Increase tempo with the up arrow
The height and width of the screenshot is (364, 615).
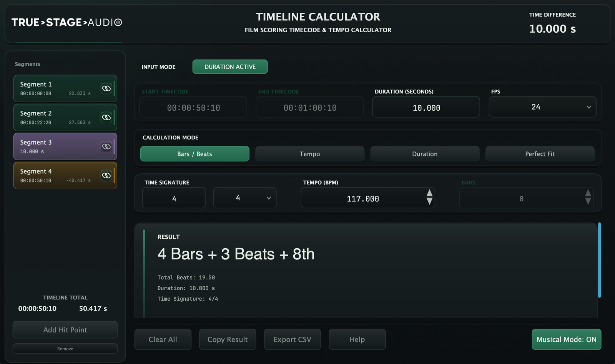click(429, 193)
